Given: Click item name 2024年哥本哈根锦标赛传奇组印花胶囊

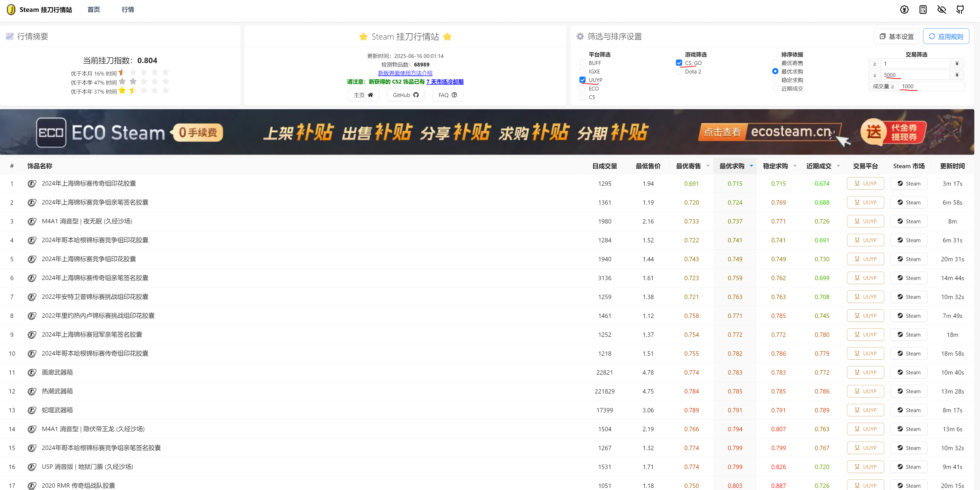Looking at the screenshot, I should [95, 353].
